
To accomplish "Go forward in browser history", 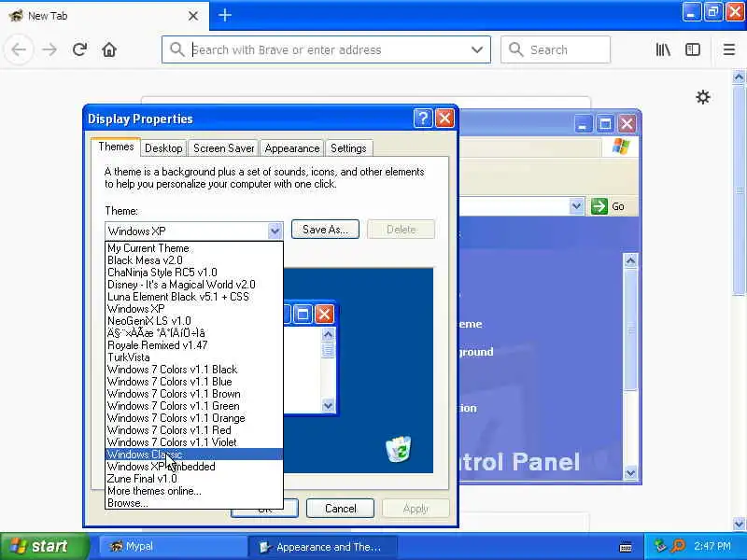I will click(x=49, y=49).
